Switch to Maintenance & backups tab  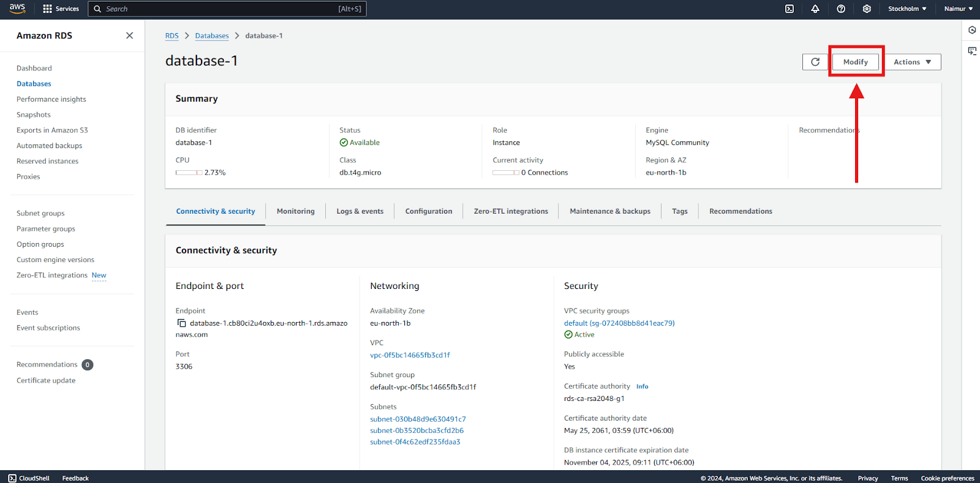click(610, 211)
